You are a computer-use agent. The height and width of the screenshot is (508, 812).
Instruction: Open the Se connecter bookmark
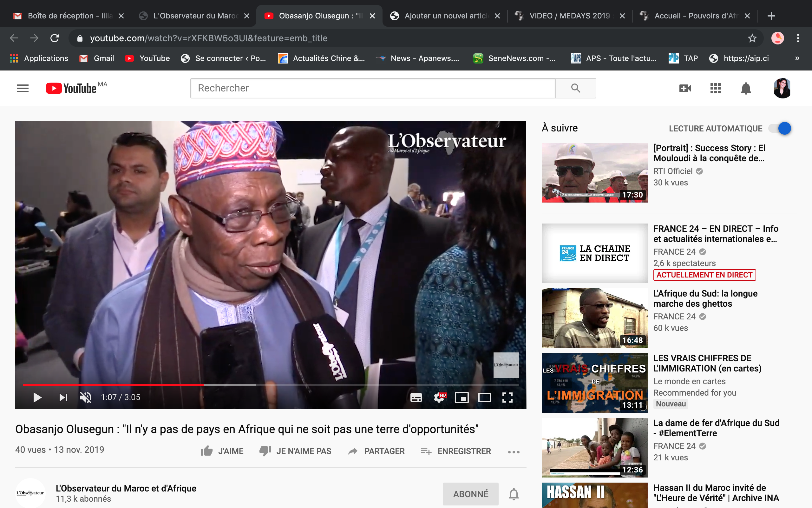[223, 58]
